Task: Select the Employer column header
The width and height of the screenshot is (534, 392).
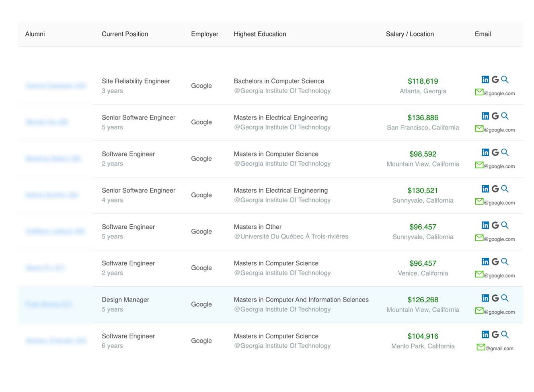Action: coord(205,34)
